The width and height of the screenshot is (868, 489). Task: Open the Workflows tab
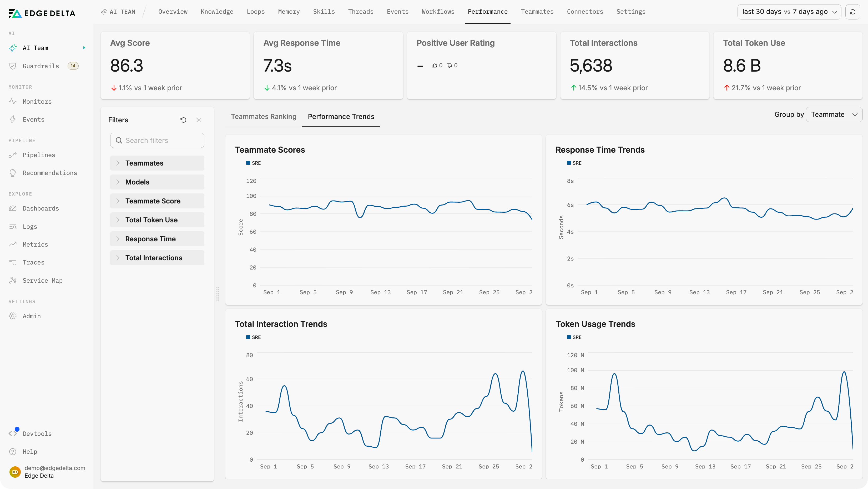pyautogui.click(x=438, y=12)
